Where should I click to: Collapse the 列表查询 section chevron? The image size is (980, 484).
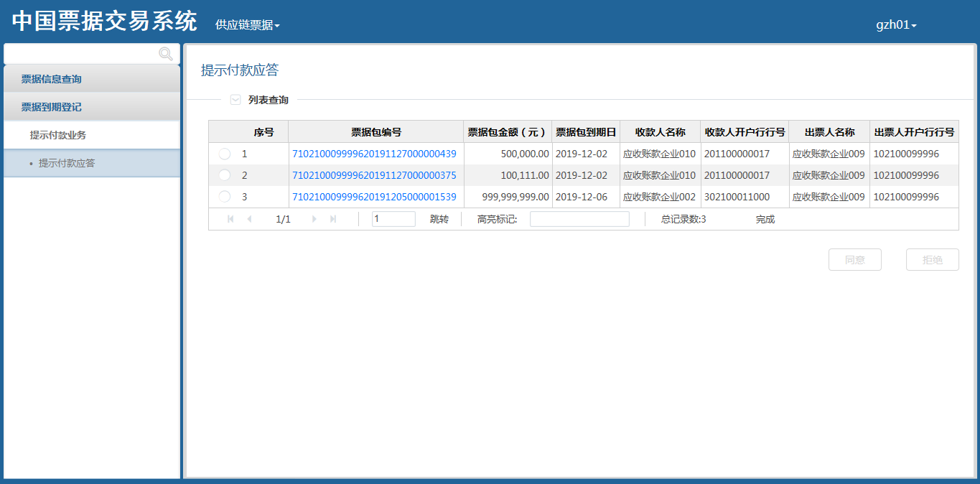coord(235,100)
